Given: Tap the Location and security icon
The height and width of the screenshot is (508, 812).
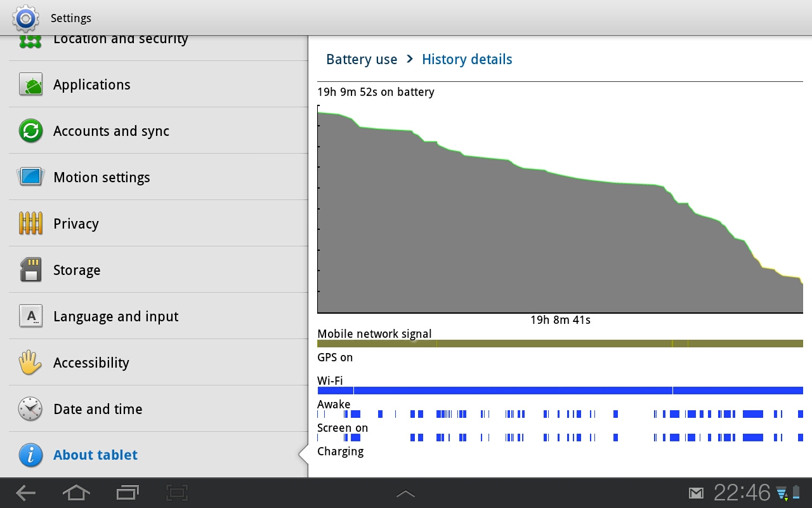Looking at the screenshot, I should (x=31, y=42).
